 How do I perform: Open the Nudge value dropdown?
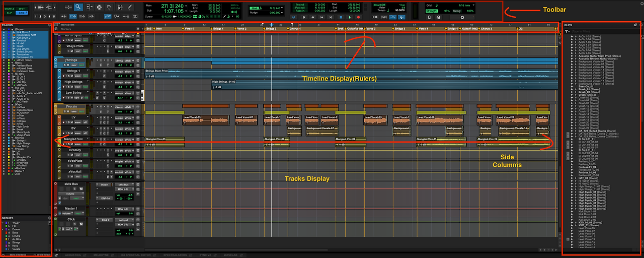pos(282,13)
